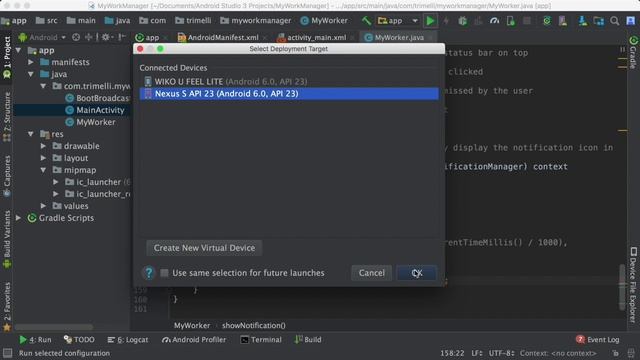
Task: Click the Profile app gauge icon
Action: [x=494, y=21]
